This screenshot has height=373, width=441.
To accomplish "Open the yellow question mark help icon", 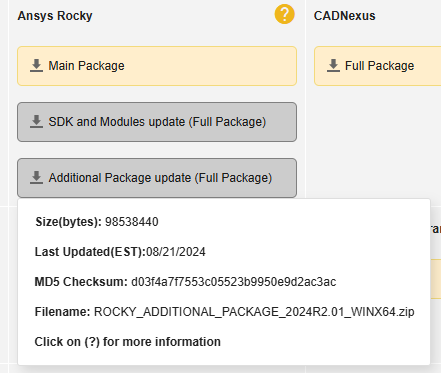I will click(x=284, y=14).
